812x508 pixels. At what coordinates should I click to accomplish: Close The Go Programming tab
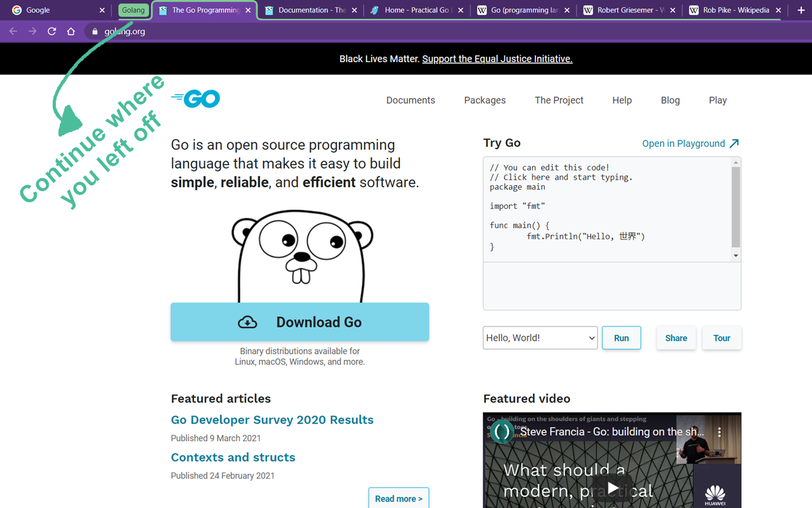[x=249, y=10]
